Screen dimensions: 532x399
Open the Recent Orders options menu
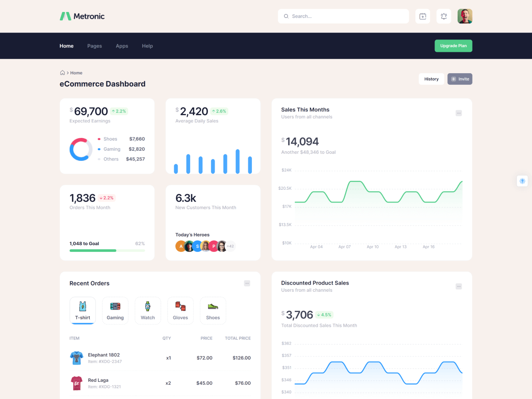(x=247, y=283)
